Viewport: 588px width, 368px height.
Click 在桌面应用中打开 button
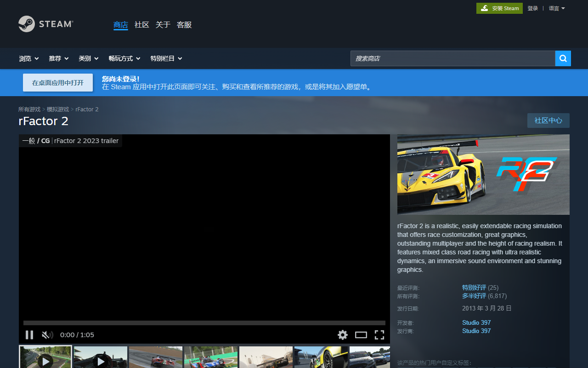pyautogui.click(x=58, y=83)
